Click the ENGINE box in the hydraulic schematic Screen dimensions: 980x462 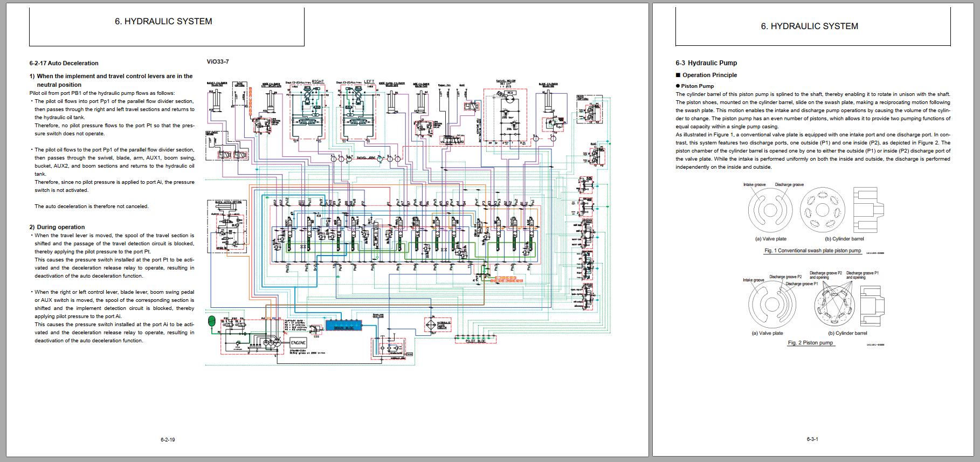point(298,343)
